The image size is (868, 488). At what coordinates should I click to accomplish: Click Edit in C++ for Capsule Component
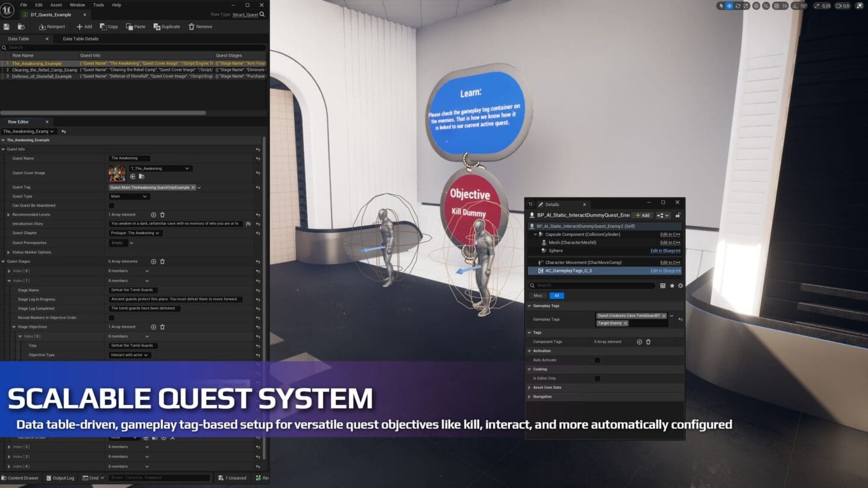click(670, 234)
